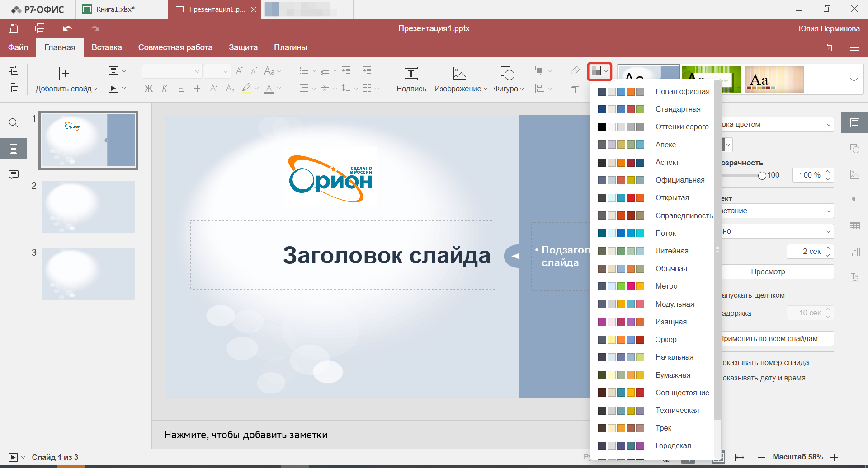The width and height of the screenshot is (868, 468).
Task: Click the copy style paint roller icon
Action: coord(575,88)
